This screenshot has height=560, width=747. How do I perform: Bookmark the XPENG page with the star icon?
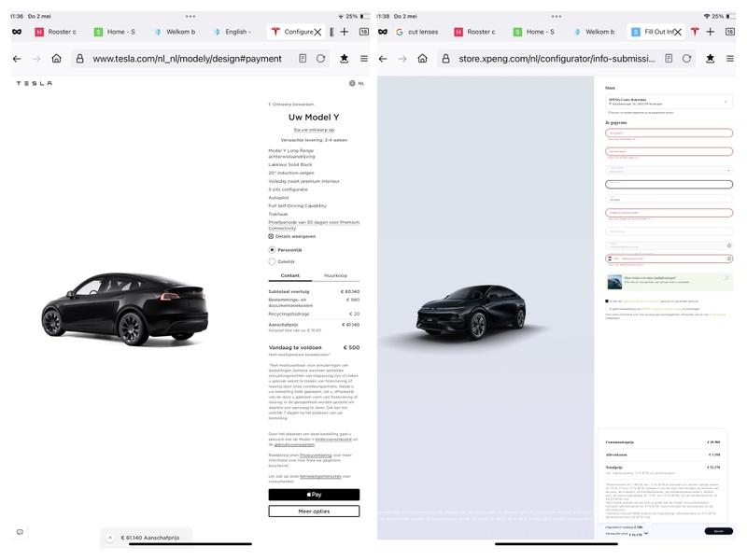coord(710,58)
